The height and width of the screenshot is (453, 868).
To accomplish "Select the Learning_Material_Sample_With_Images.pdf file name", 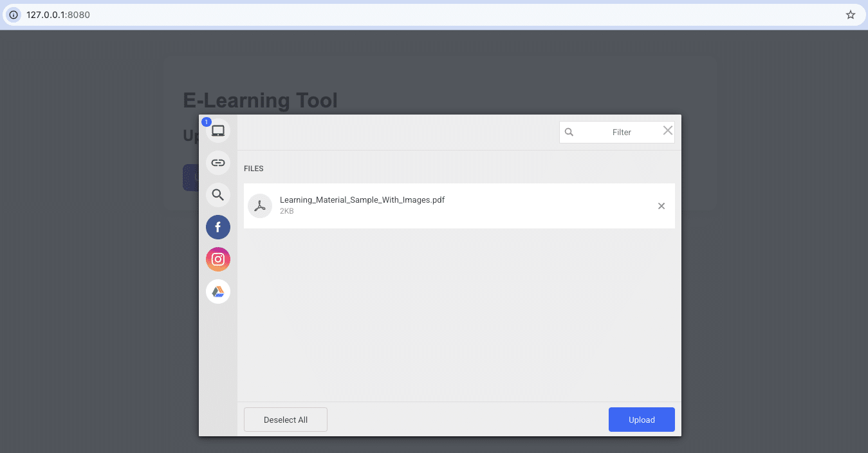I will [x=362, y=200].
